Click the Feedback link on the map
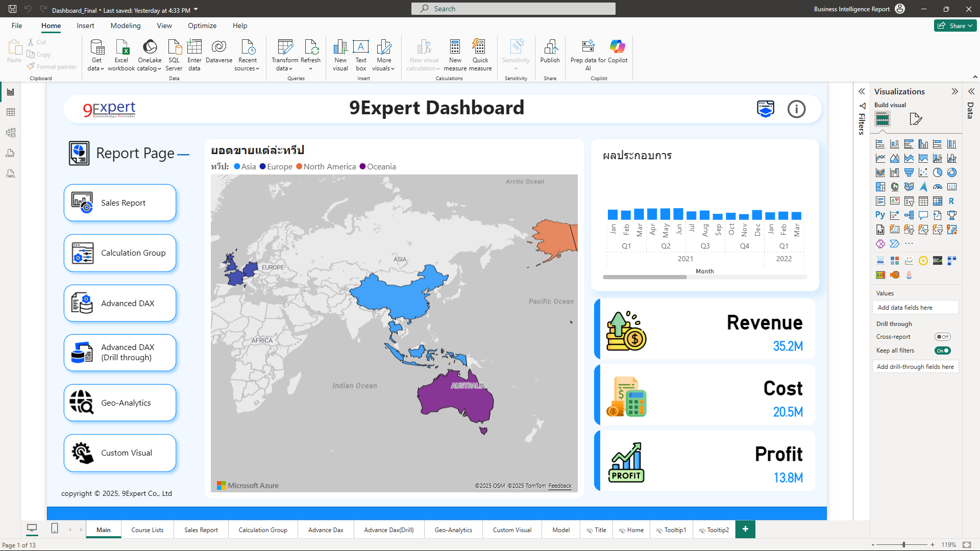The image size is (980, 551). click(x=560, y=486)
